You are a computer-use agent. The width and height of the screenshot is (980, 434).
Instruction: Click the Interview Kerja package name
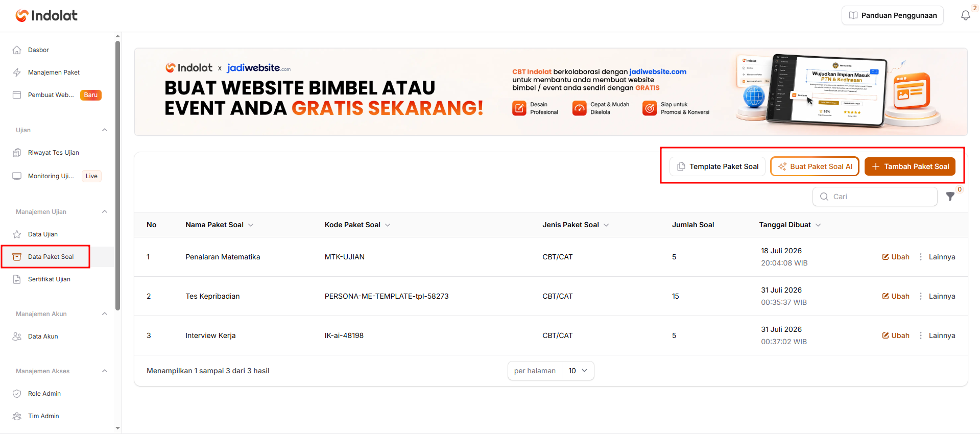click(x=210, y=335)
